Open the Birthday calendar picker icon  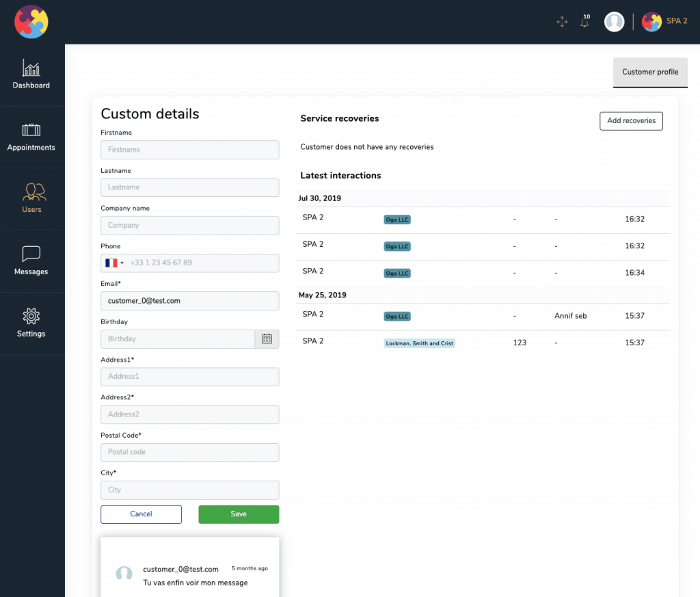click(267, 339)
